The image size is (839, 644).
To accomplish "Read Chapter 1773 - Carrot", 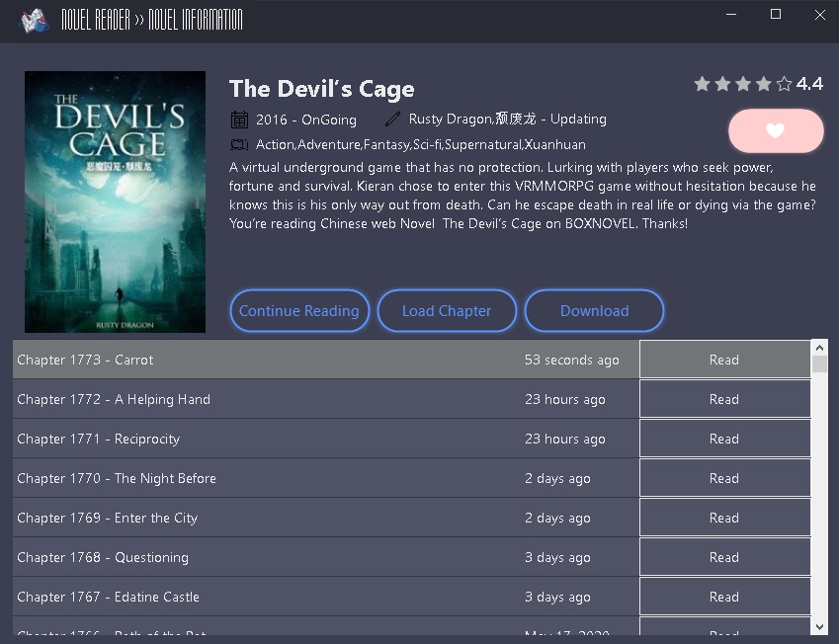I will (724, 360).
